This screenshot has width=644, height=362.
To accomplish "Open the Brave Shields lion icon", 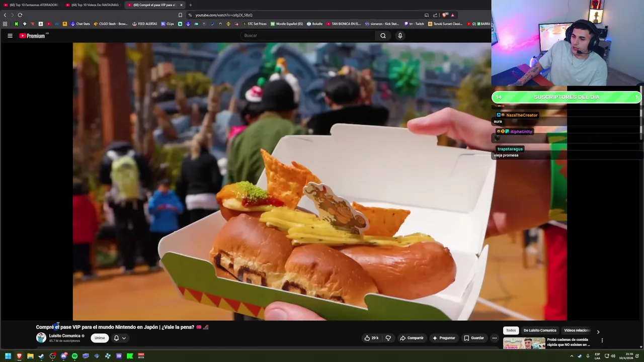I will click(x=445, y=15).
